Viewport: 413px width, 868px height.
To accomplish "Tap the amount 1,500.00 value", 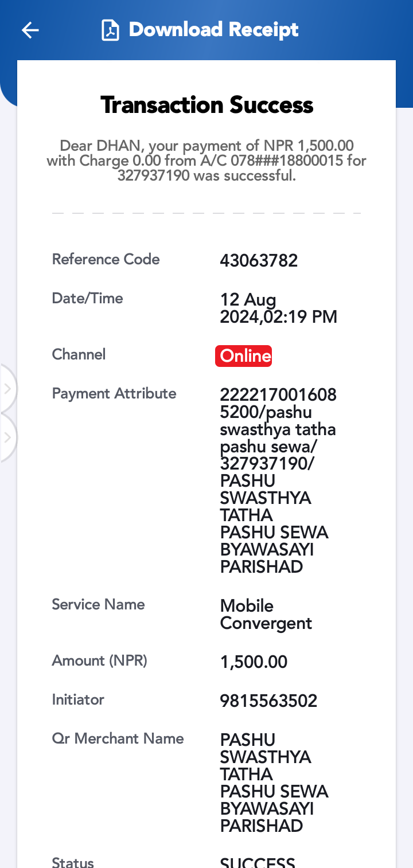I will click(x=254, y=662).
